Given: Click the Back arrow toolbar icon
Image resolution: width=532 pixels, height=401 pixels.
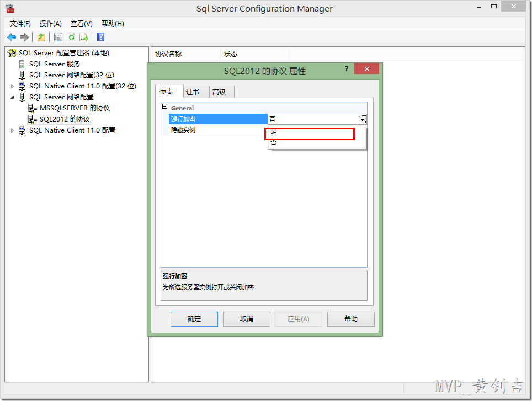Looking at the screenshot, I should [x=12, y=37].
